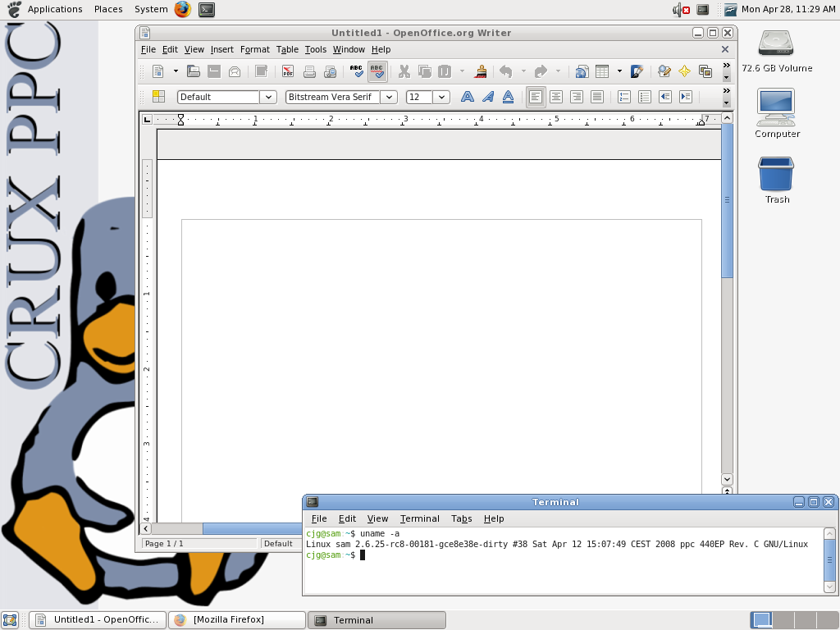Open the Places menu in panel
This screenshot has height=630, width=840.
(x=108, y=9)
